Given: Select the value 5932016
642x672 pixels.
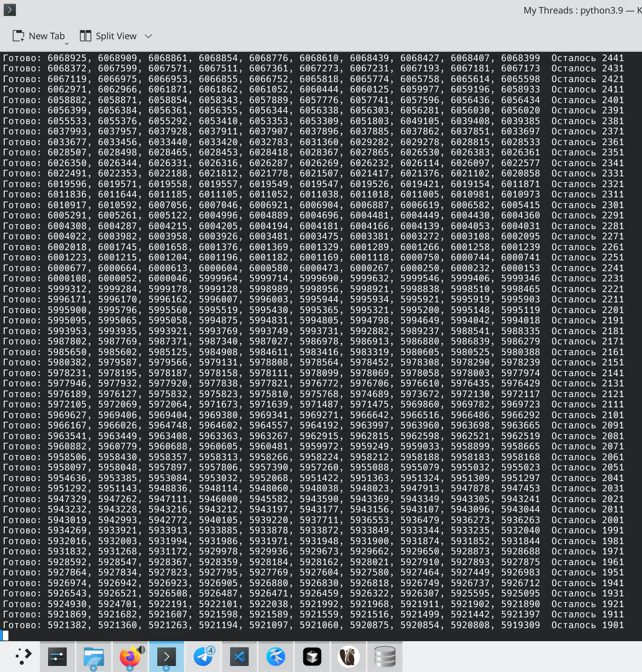Looking at the screenshot, I should 67,541.
